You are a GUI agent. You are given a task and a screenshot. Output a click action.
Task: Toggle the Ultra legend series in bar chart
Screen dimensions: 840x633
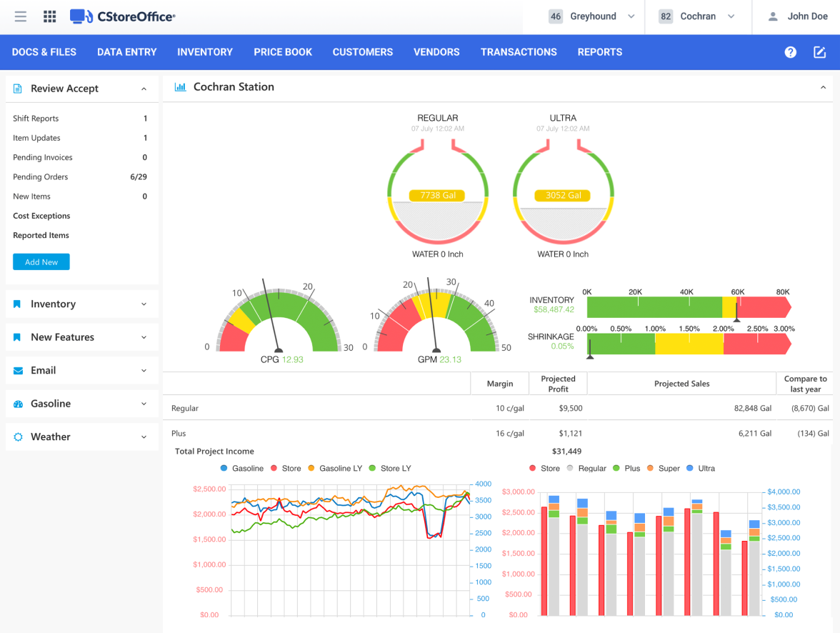click(701, 469)
